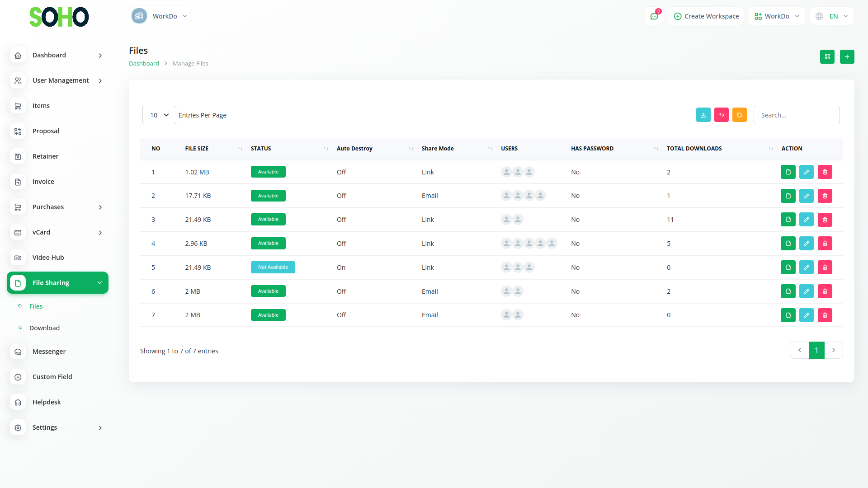Expand the WorkDo workspace selector near logo
The image size is (868, 488).
tap(160, 16)
